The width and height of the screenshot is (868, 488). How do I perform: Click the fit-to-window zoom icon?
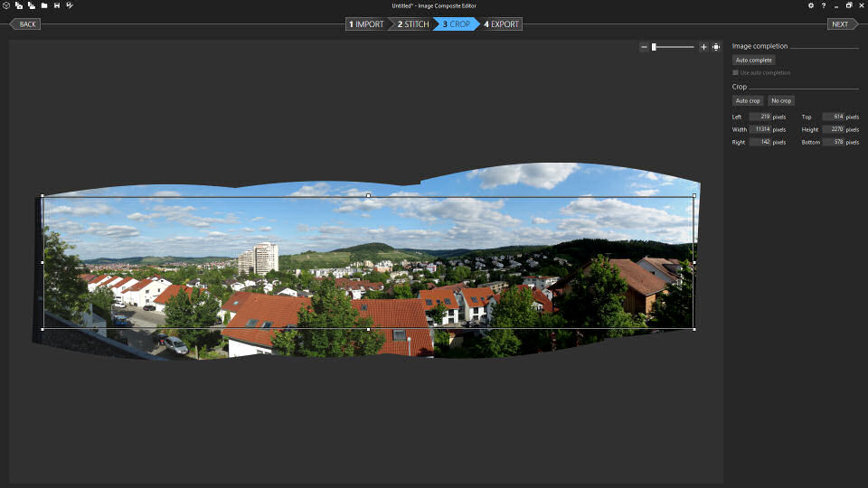[716, 47]
